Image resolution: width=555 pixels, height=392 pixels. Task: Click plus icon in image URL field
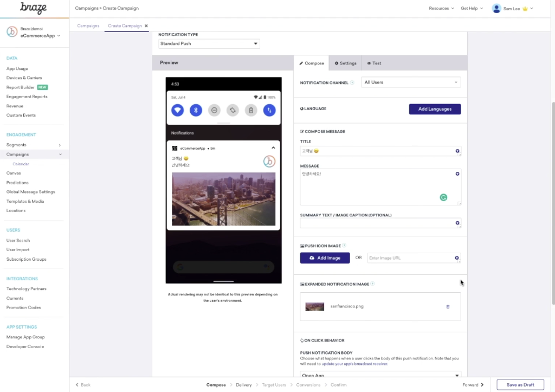pos(457,258)
